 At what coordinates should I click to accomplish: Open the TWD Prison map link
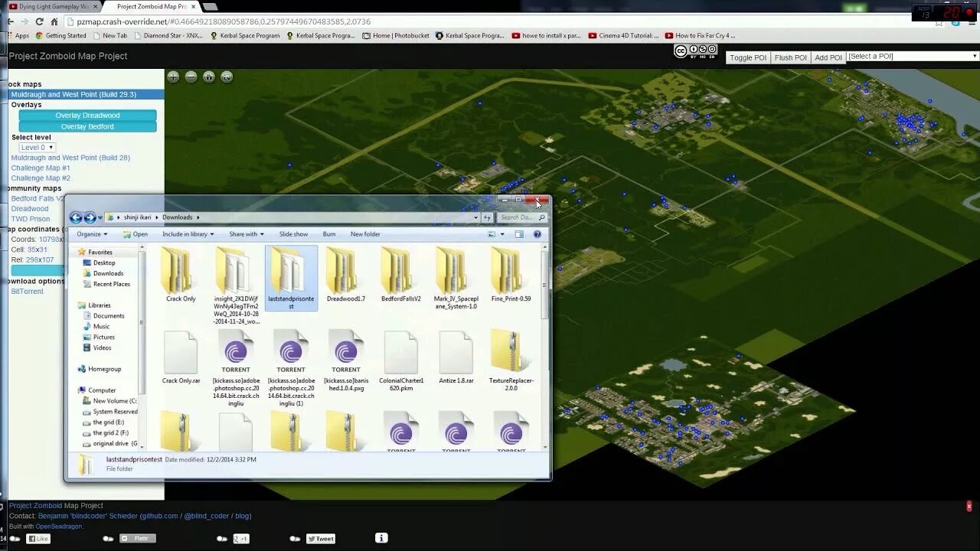(x=31, y=219)
